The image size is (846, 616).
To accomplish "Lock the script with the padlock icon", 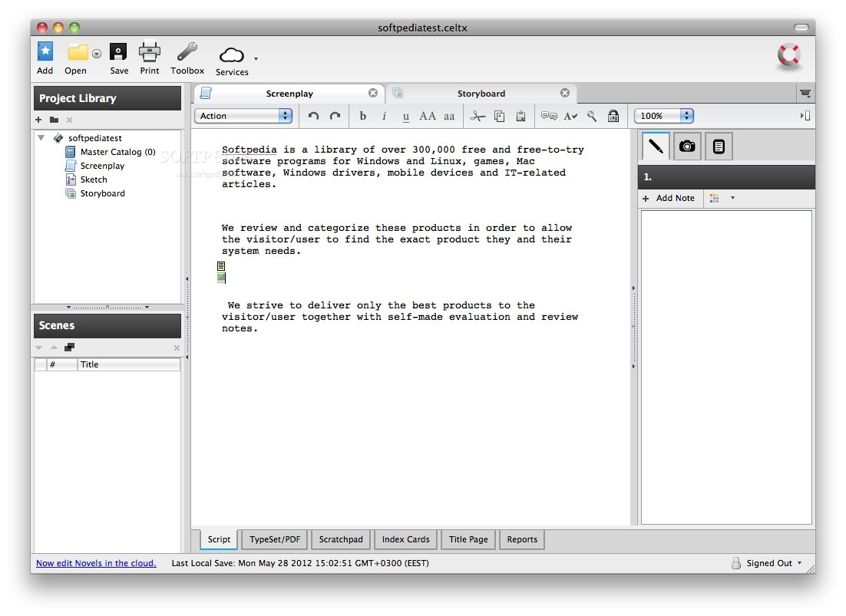I will click(613, 116).
